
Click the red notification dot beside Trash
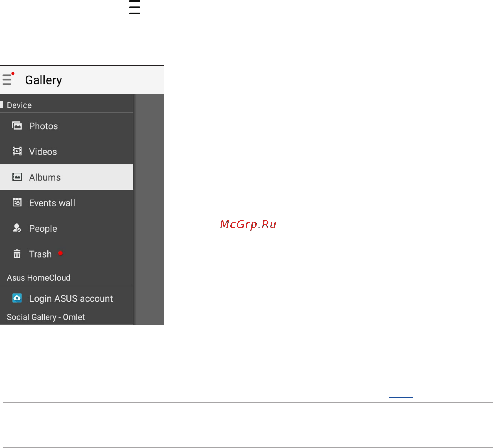click(x=60, y=253)
